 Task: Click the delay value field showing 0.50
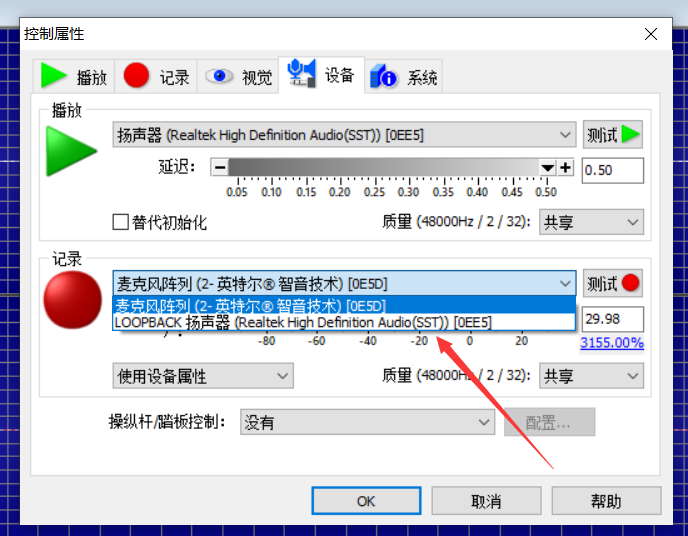coord(612,170)
